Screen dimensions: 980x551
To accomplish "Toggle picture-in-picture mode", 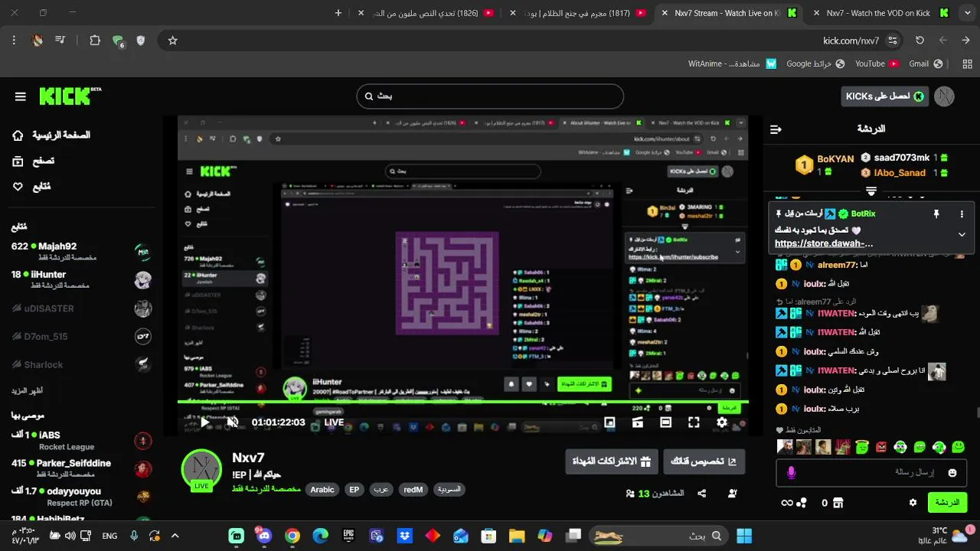I will tap(609, 422).
